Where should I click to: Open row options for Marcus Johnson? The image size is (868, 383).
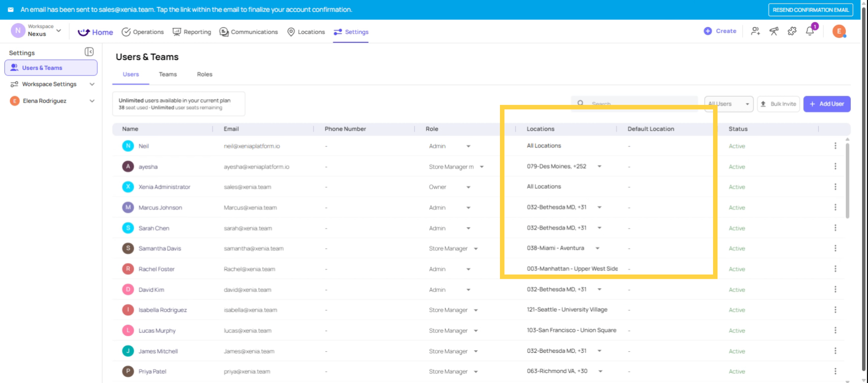[835, 207]
